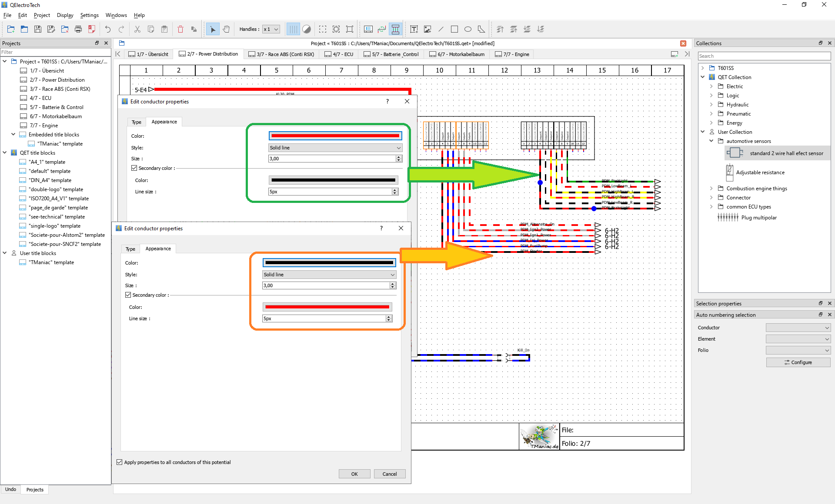Viewport: 835px width, 504px height.
Task: Open the Handles size dropdown
Action: pyautogui.click(x=271, y=29)
